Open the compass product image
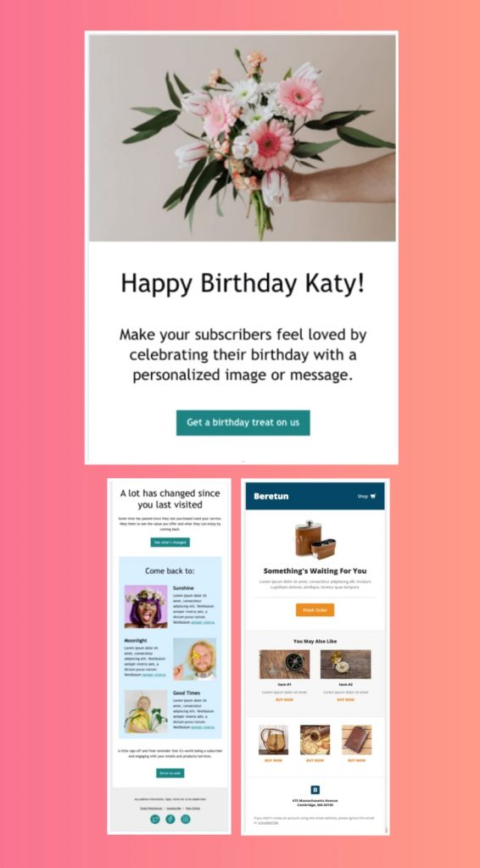The width and height of the screenshot is (480, 868). pyautogui.click(x=285, y=664)
